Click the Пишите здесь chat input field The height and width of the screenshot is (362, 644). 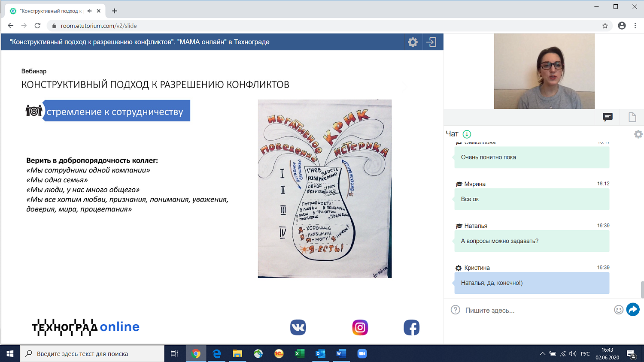pos(538,310)
